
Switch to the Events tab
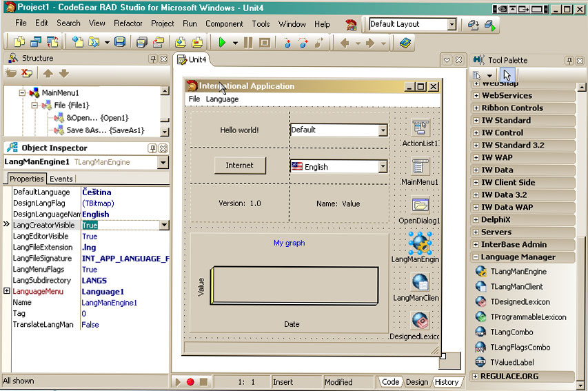(61, 179)
